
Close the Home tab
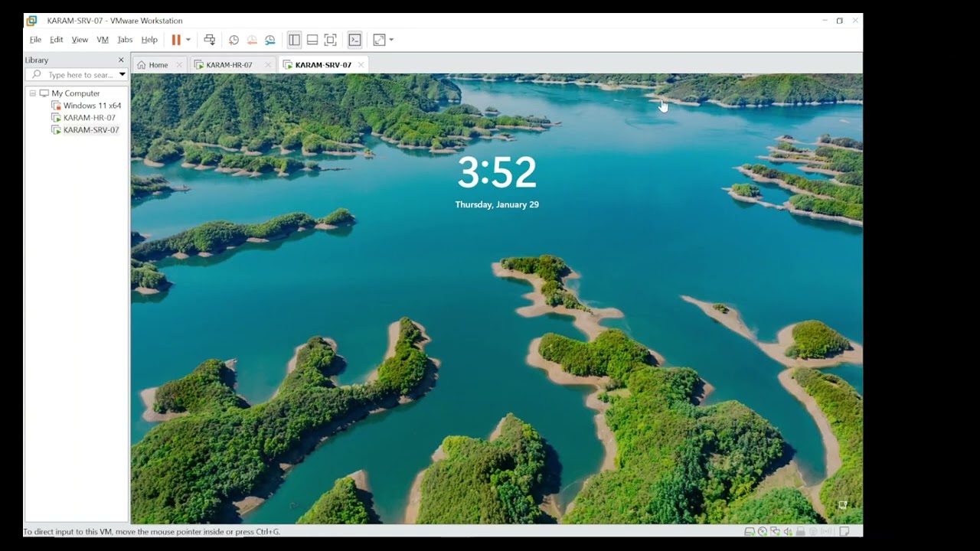pyautogui.click(x=179, y=65)
